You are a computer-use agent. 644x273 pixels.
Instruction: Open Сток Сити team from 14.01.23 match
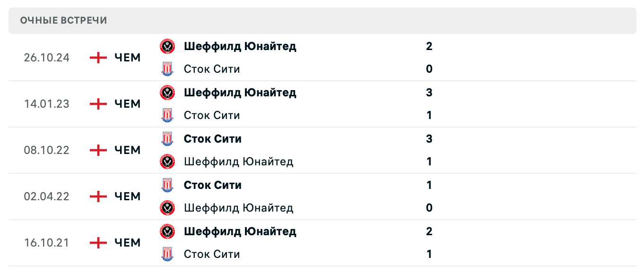[211, 115]
